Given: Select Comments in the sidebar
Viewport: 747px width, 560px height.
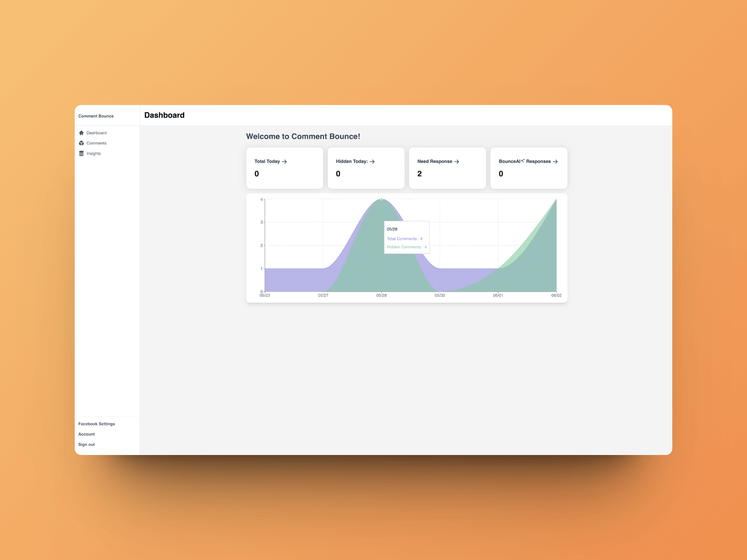Looking at the screenshot, I should point(96,143).
